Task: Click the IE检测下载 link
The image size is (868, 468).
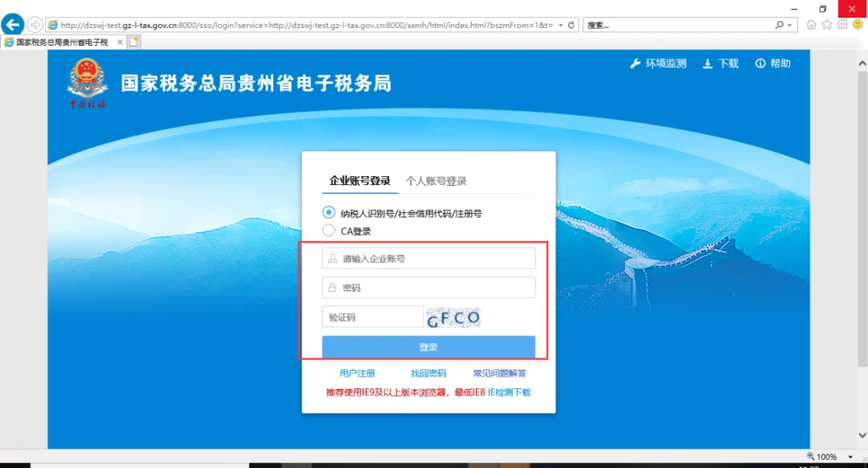Action: [x=509, y=392]
